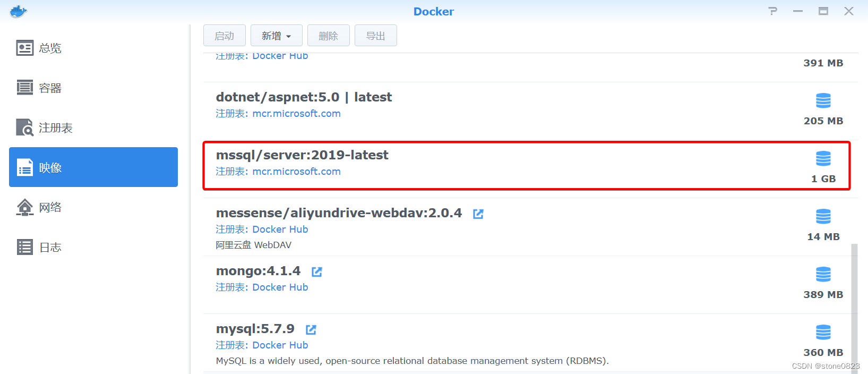
Task: Click database size icon for mysql:5.7.9
Action: [823, 332]
